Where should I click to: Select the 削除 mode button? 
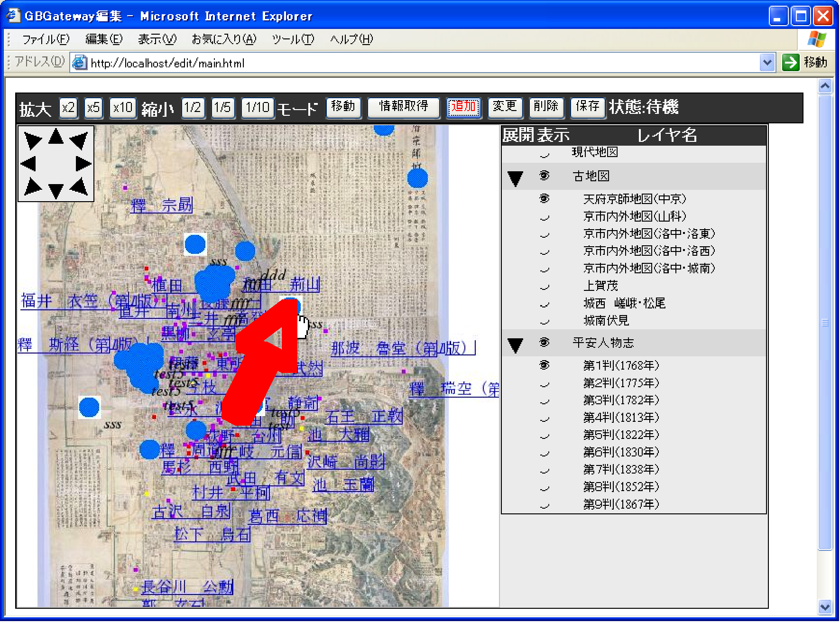546,107
